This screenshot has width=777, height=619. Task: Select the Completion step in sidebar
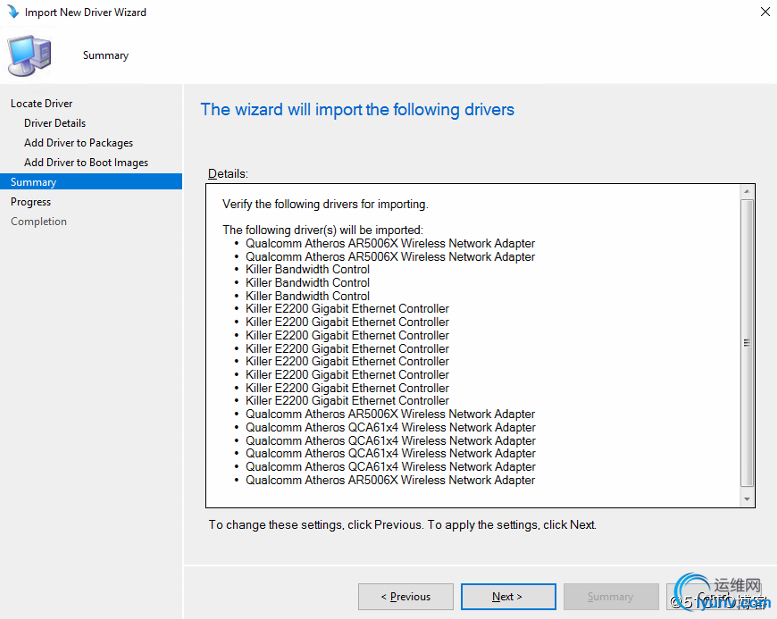[x=39, y=222]
